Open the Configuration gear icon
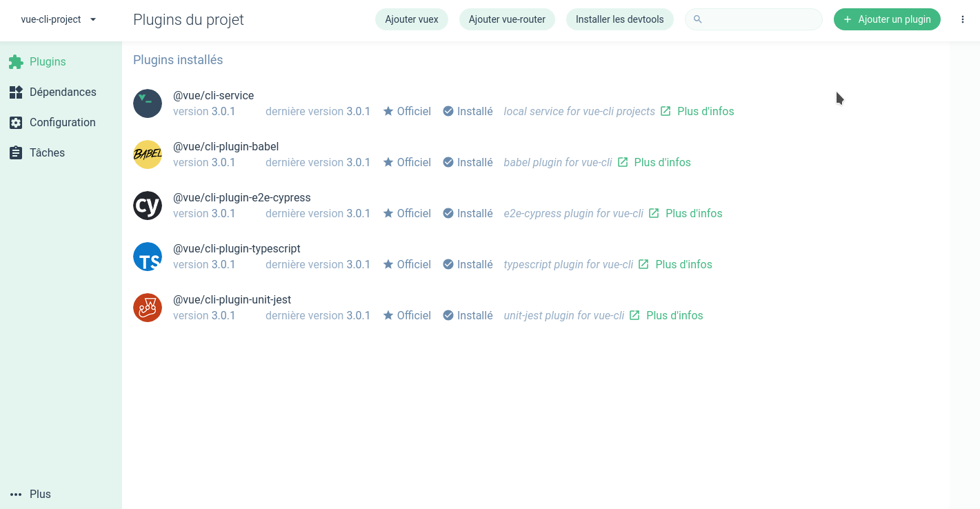Image resolution: width=980 pixels, height=509 pixels. pyautogui.click(x=16, y=122)
